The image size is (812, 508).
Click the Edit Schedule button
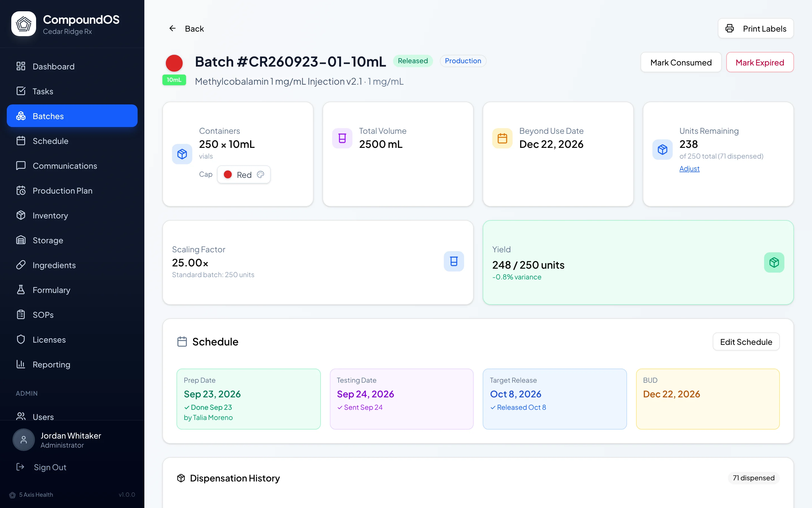[746, 342]
